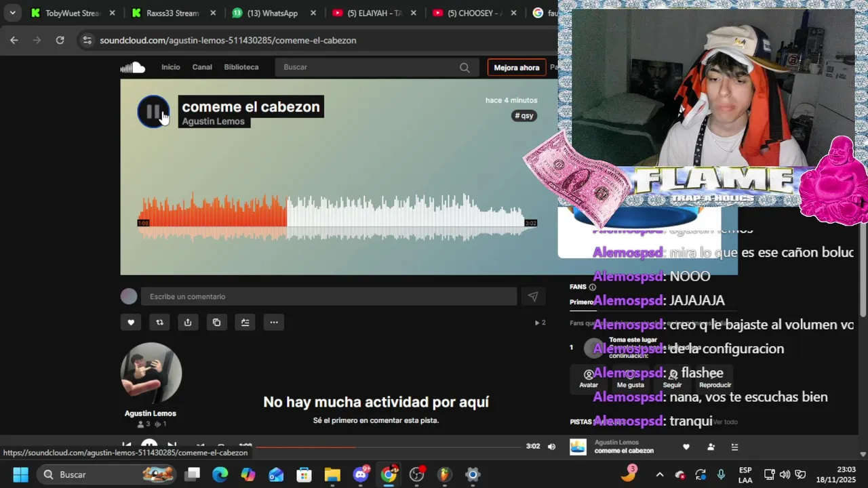
Task: Click the Windows taskbar Buscar search box
Action: [106, 474]
